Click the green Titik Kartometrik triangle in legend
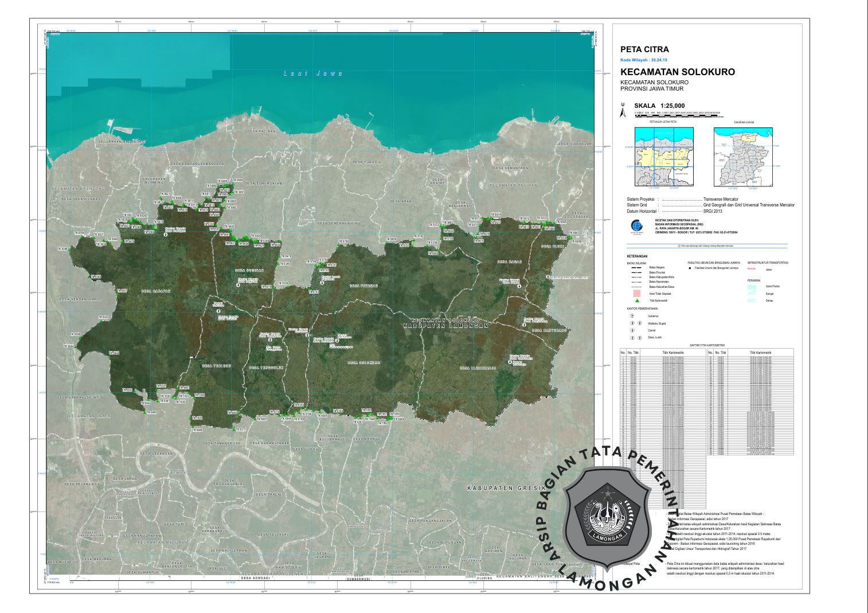The width and height of the screenshot is (868, 613). pos(636,300)
